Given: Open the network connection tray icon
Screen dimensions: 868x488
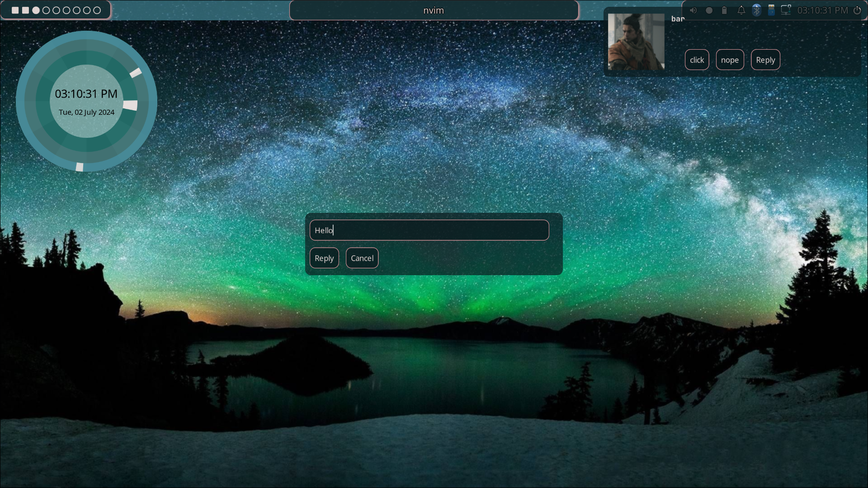Looking at the screenshot, I should (x=786, y=10).
